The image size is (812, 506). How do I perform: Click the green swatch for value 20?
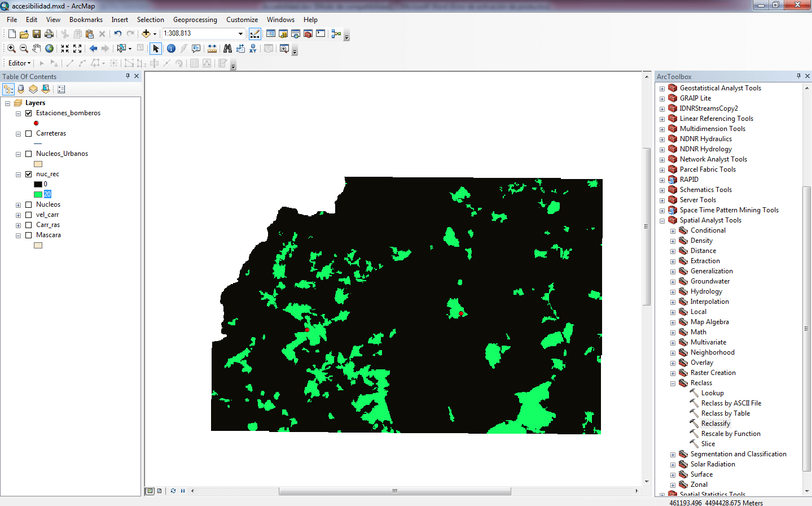point(38,194)
